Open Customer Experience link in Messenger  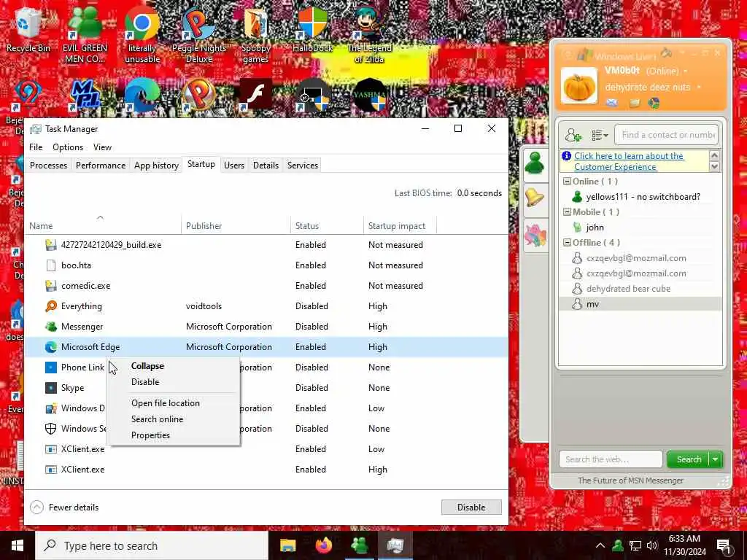629,161
